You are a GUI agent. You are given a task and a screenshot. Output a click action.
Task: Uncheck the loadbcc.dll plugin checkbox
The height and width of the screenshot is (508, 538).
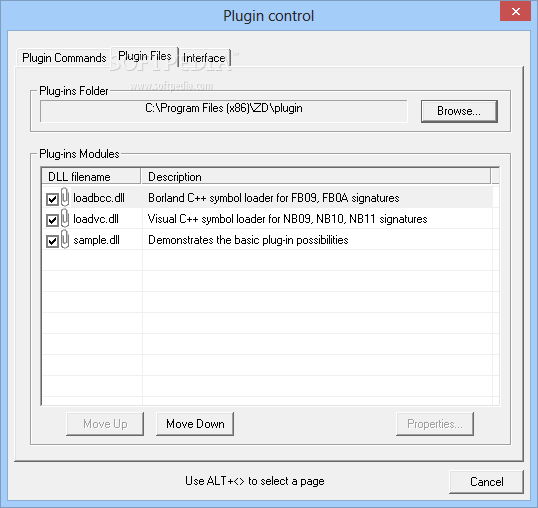[52, 199]
